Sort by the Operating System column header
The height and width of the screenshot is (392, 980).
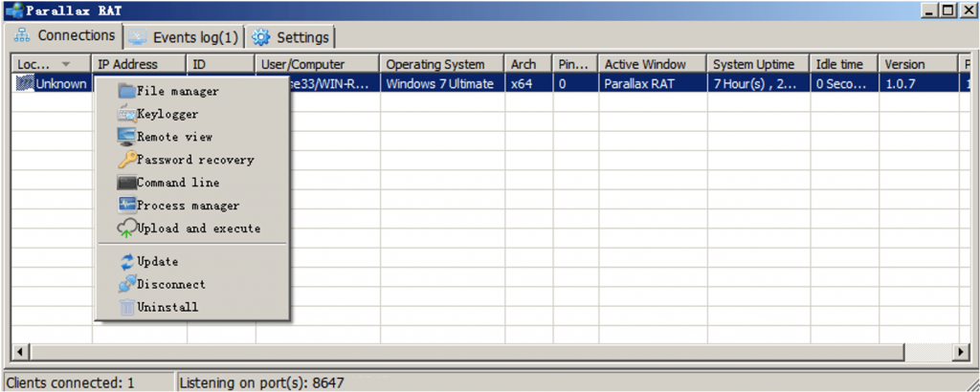point(434,64)
